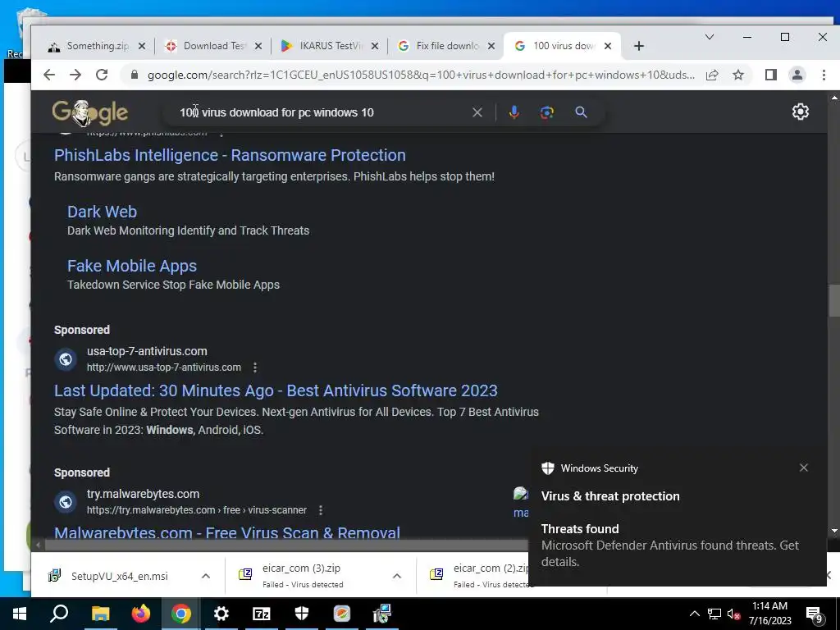The image size is (840, 630).
Task: Open a new Chrome tab
Action: pyautogui.click(x=638, y=46)
